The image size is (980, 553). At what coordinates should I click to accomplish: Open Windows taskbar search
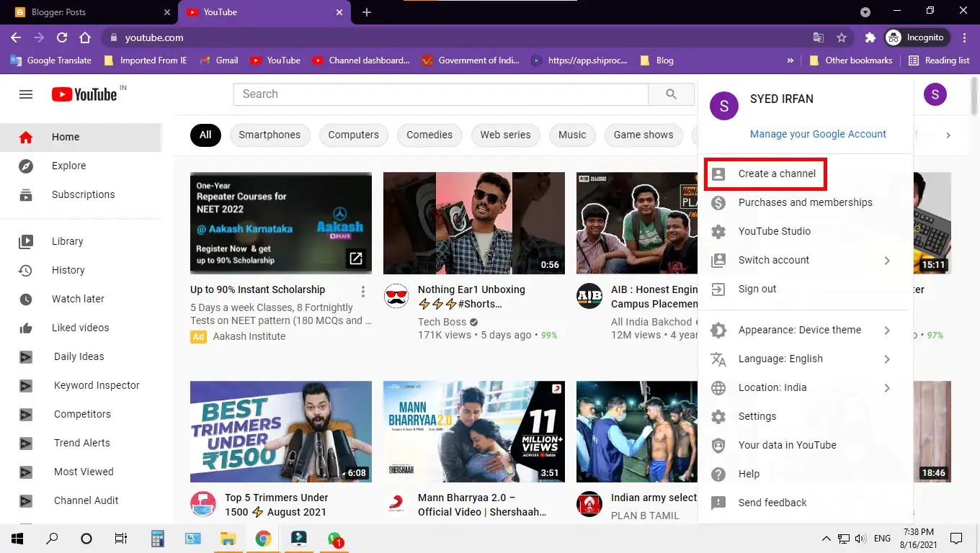(x=52, y=538)
